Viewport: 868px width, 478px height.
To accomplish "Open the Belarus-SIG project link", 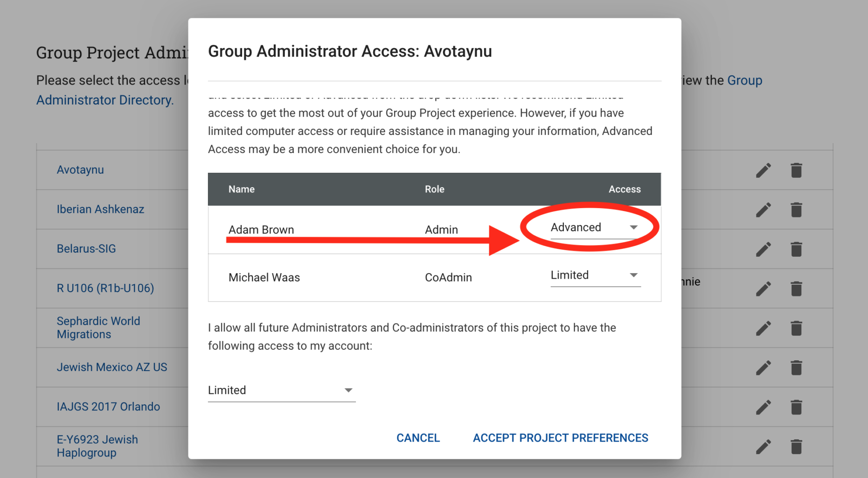I will [x=86, y=248].
